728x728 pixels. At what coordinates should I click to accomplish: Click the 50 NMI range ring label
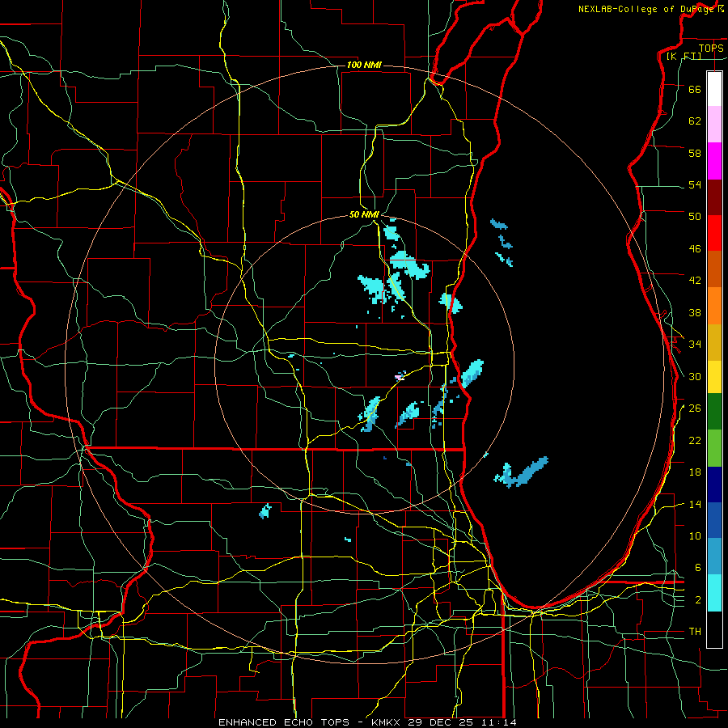click(x=364, y=214)
